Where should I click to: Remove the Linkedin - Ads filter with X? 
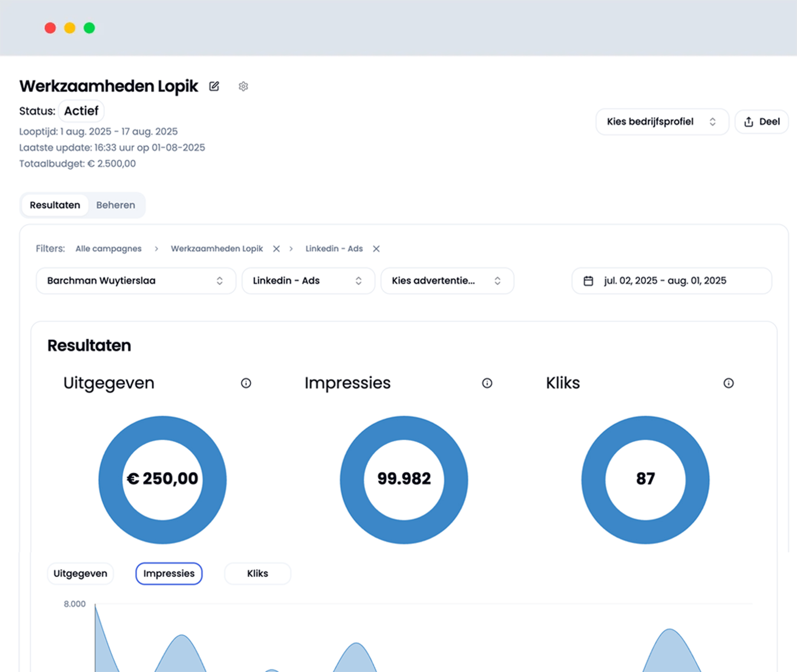[376, 249]
